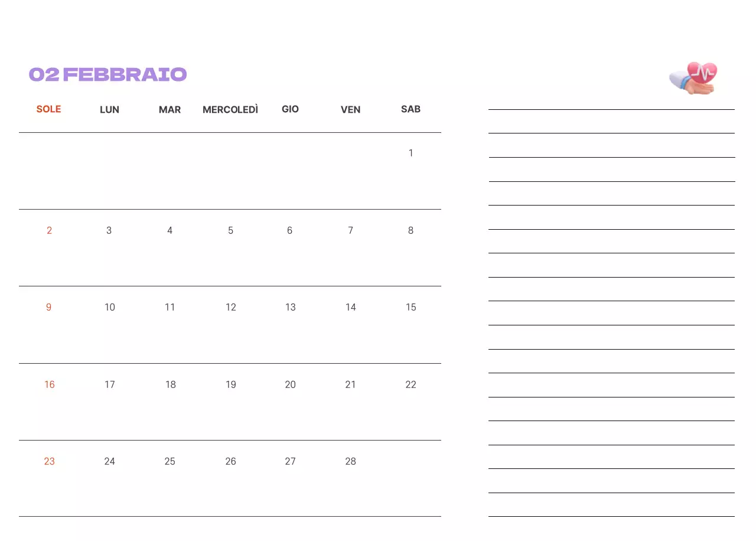756x541 pixels.
Task: Click date 9 in the calendar
Action: pos(48,307)
